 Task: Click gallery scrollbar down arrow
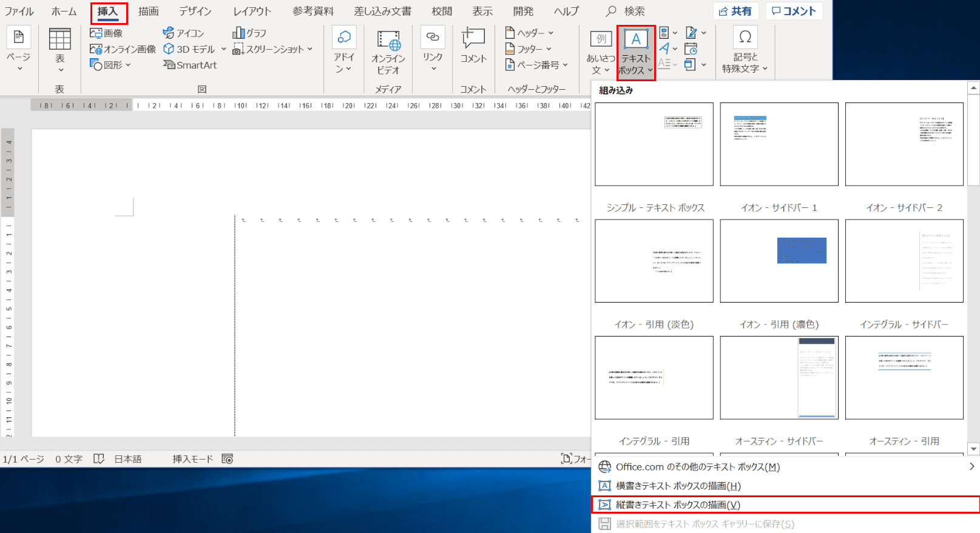click(x=973, y=449)
